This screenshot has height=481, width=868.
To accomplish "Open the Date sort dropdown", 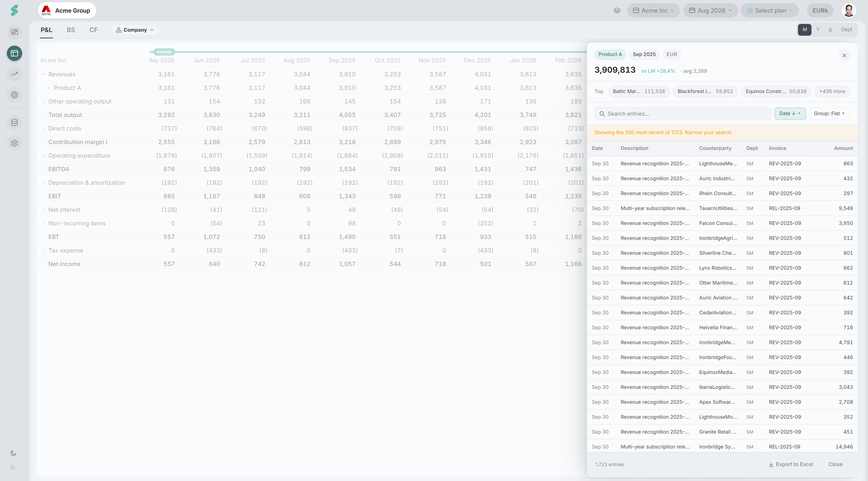I will [790, 114].
